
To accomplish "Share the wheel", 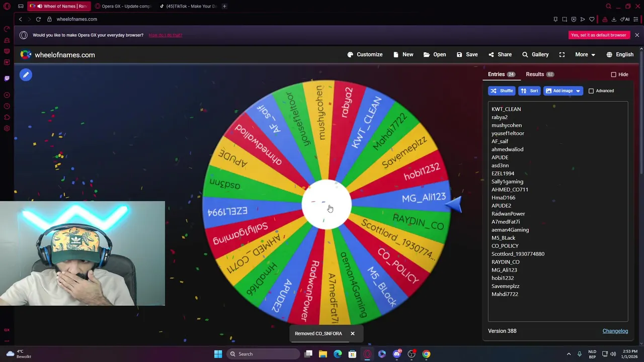I will (500, 54).
